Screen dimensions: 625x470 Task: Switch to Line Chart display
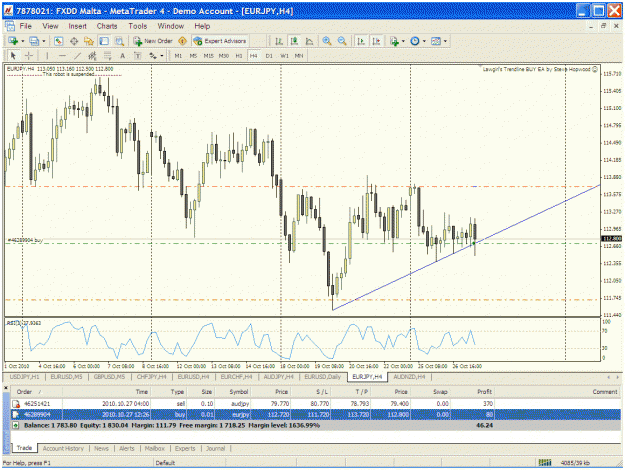[309, 41]
